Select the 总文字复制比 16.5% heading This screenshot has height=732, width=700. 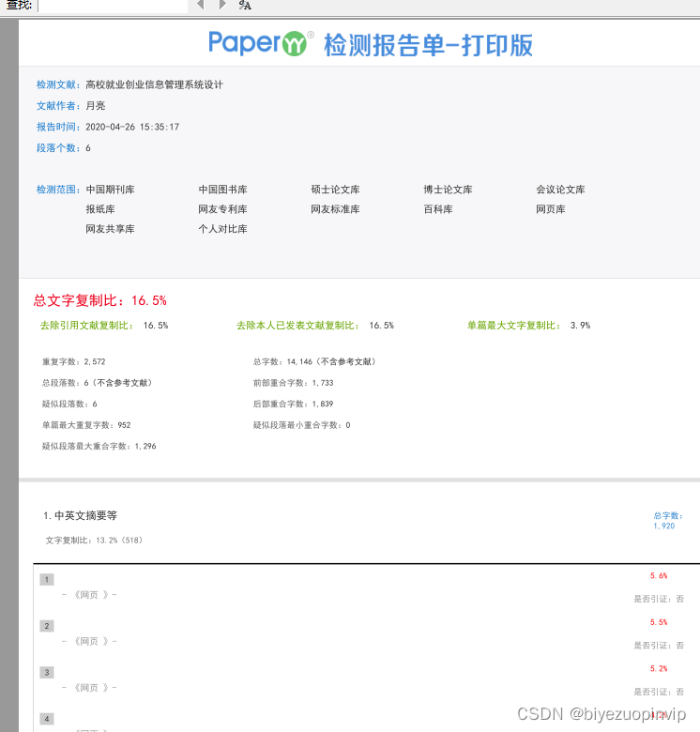point(99,300)
